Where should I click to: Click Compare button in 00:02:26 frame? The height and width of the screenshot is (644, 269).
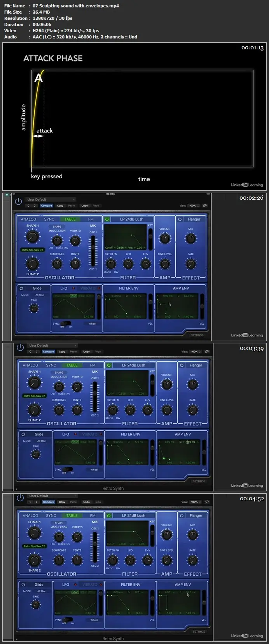click(46, 205)
